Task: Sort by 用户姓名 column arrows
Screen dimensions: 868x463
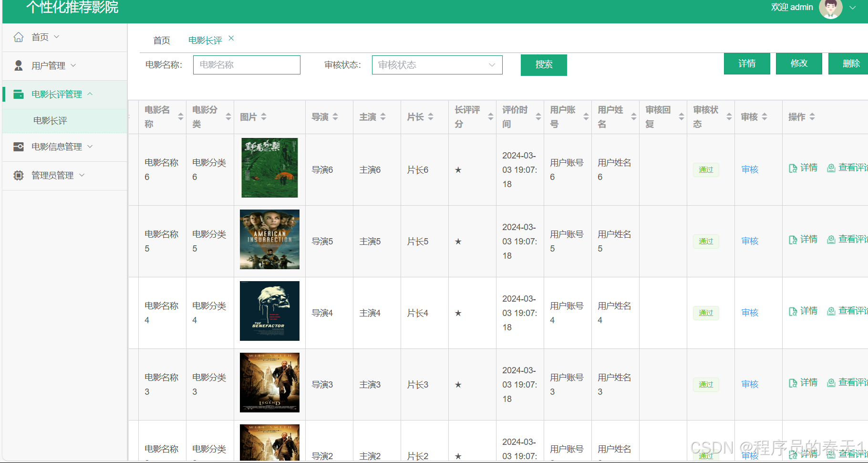Action: tap(634, 117)
